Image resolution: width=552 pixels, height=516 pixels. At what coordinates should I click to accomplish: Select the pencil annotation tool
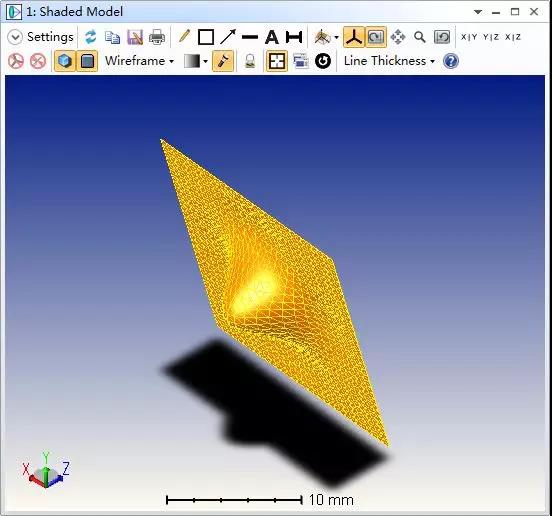184,36
